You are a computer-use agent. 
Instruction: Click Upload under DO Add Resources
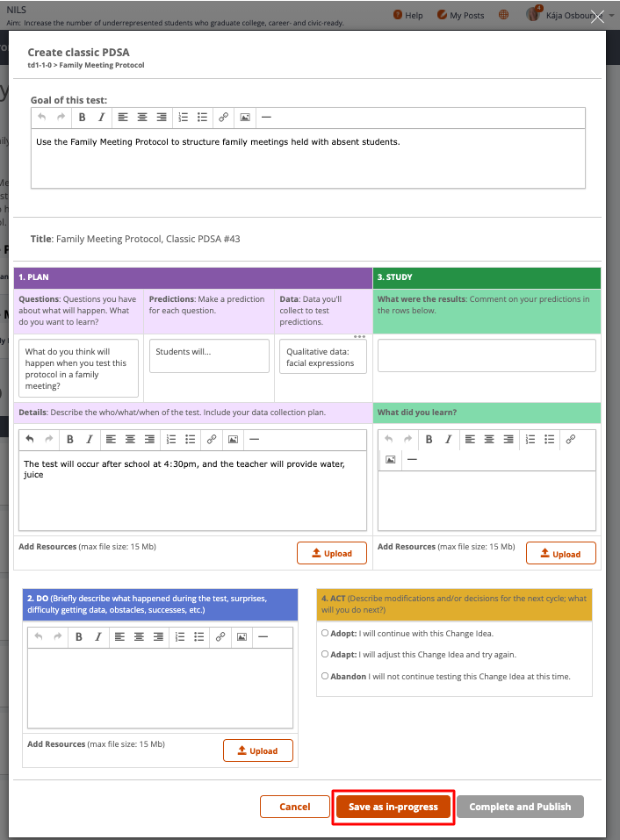[x=258, y=750]
